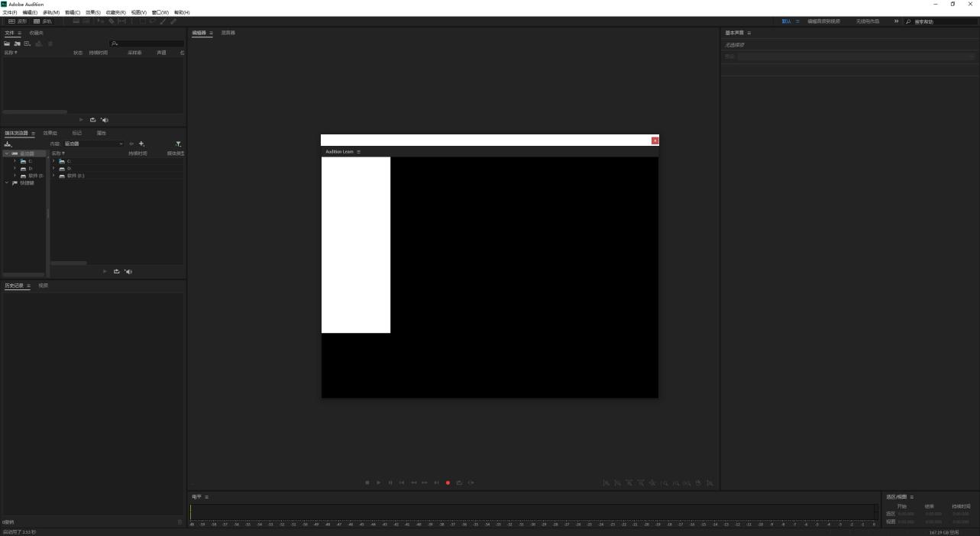Click the Import File icon in Files panel
The height and width of the screenshot is (536, 980).
tap(17, 44)
